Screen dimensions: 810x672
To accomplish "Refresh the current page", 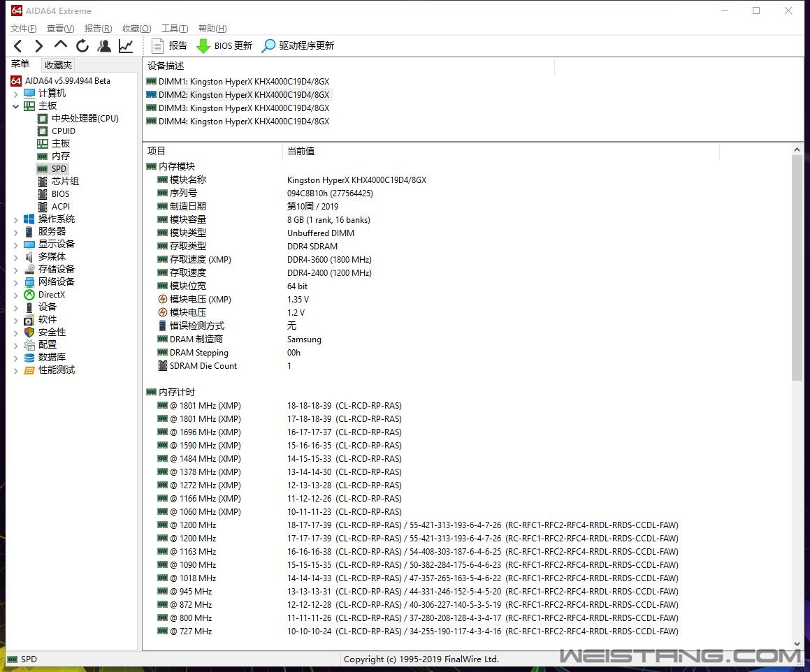I will (x=82, y=46).
